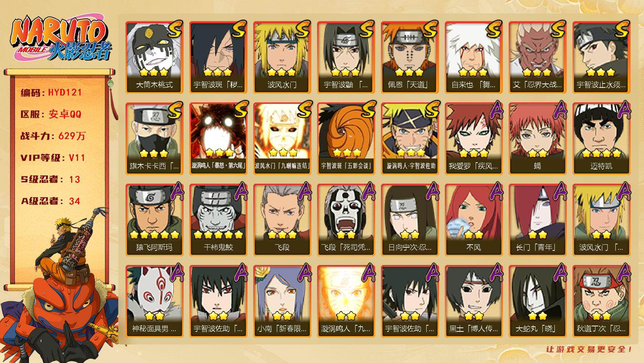The height and width of the screenshot is (363, 644).
Task: Open the 干柿鬼鲛 character card
Action: tap(218, 220)
